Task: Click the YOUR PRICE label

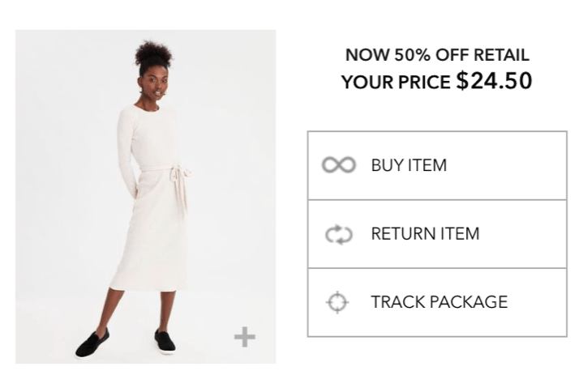Action: [396, 82]
